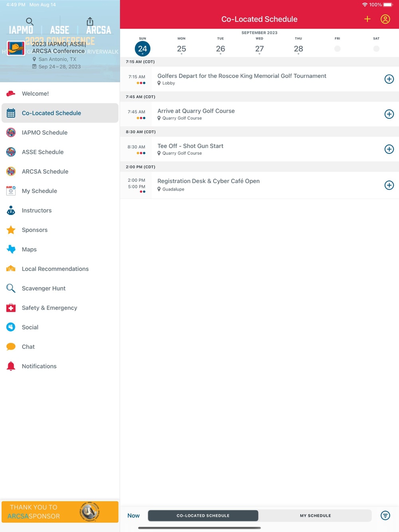Click the Co-Located Schedule calendar icon
Viewport: 399px width, 532px height.
click(x=11, y=113)
